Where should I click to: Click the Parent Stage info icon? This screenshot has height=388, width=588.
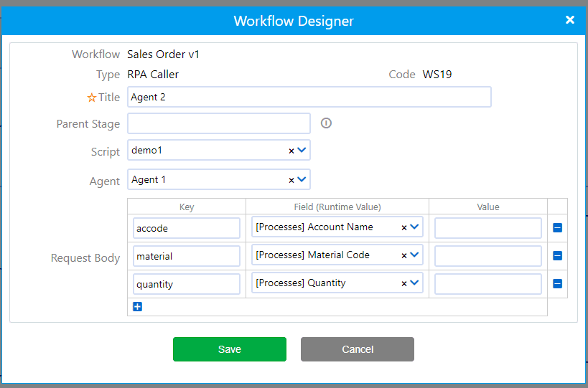pos(326,123)
